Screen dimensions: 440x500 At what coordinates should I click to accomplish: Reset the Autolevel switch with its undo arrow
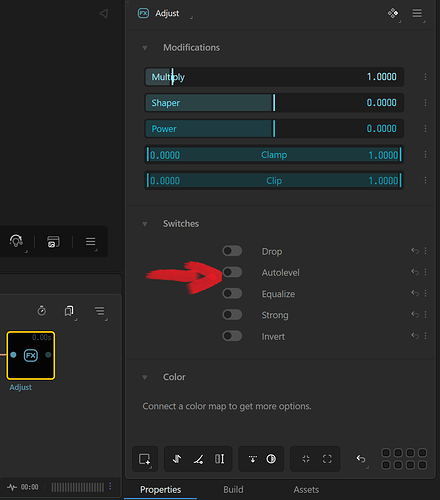pos(415,272)
